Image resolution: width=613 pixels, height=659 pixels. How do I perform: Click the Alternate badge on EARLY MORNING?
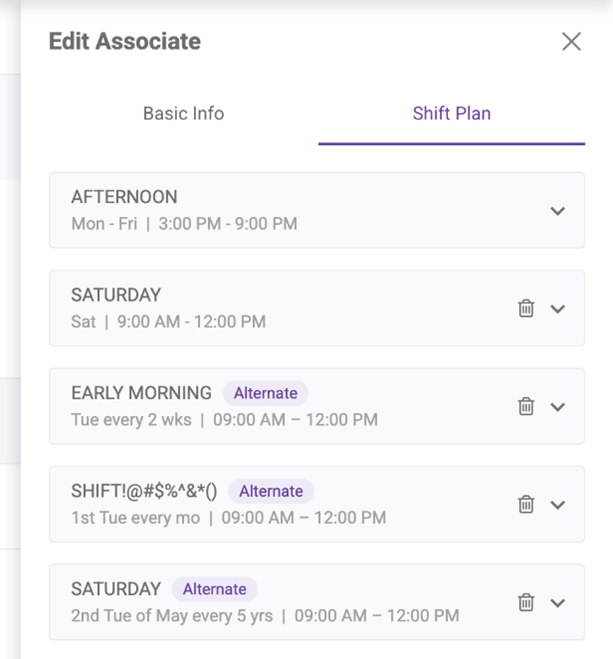click(265, 393)
